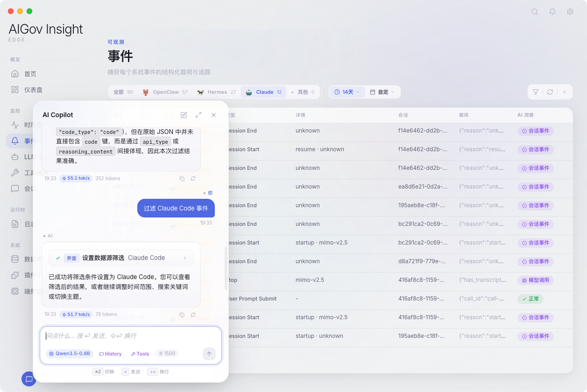Select the Claude 12 source tab
The width and height of the screenshot is (587, 392).
pyautogui.click(x=263, y=92)
